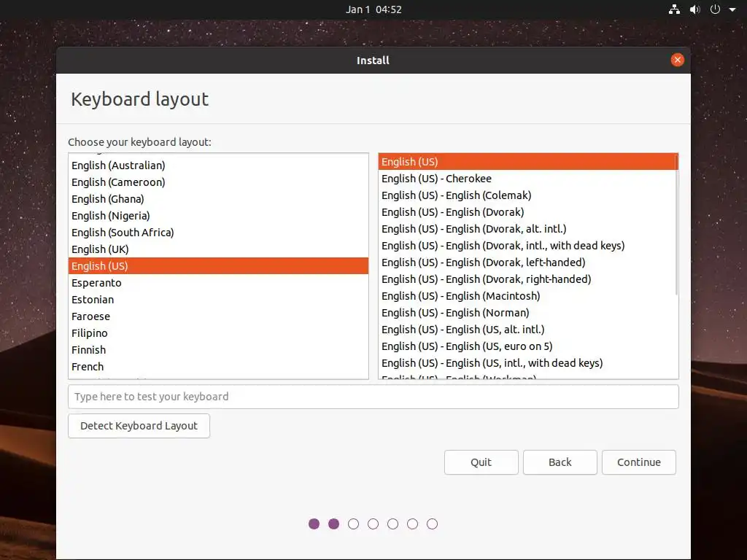Screen dimensions: 747x560
Task: Select English (US) in left layout list
Action: pos(218,265)
